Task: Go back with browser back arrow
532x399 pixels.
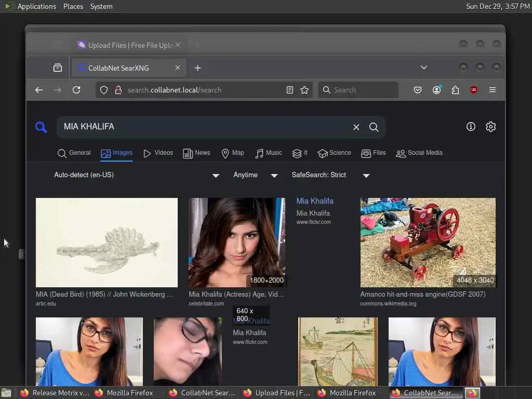Action: (x=39, y=90)
